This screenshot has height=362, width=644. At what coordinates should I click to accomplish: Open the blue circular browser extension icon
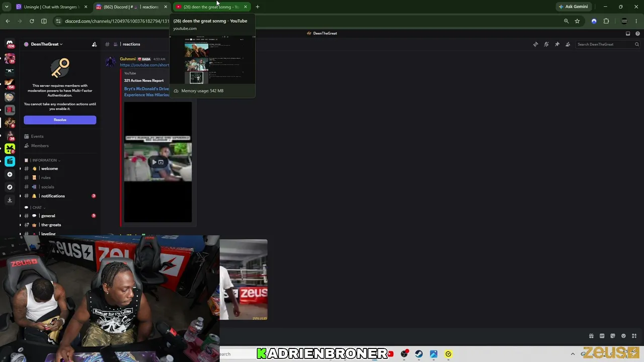[594, 21]
